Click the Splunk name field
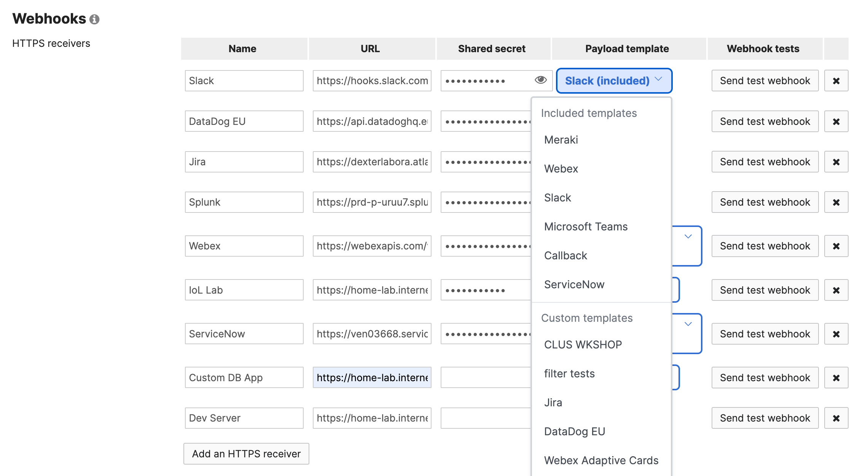 pyautogui.click(x=244, y=202)
